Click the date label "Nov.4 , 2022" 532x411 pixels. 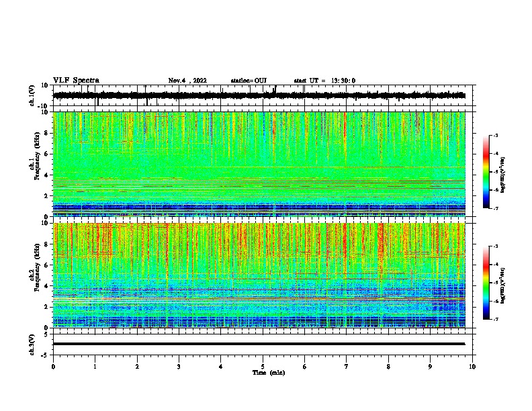pos(187,81)
